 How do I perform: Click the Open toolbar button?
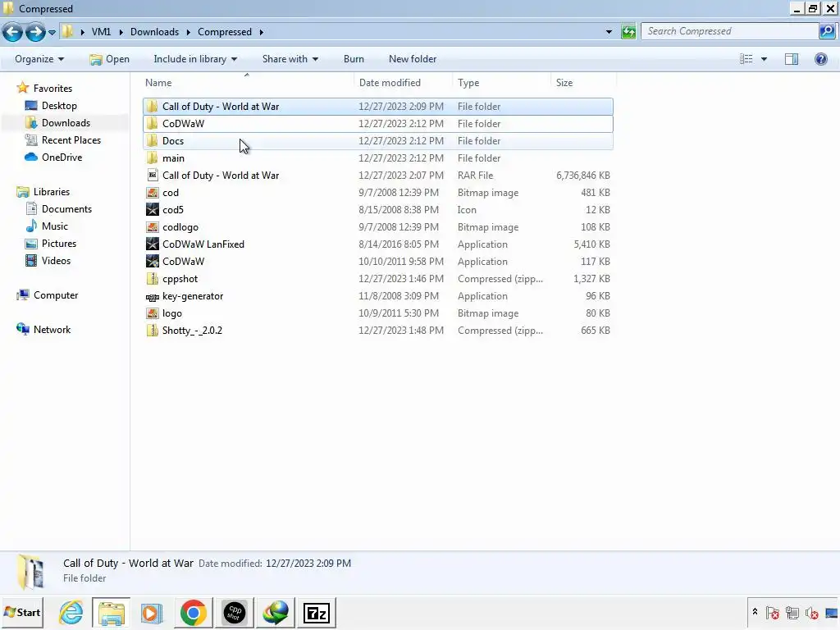tap(109, 59)
